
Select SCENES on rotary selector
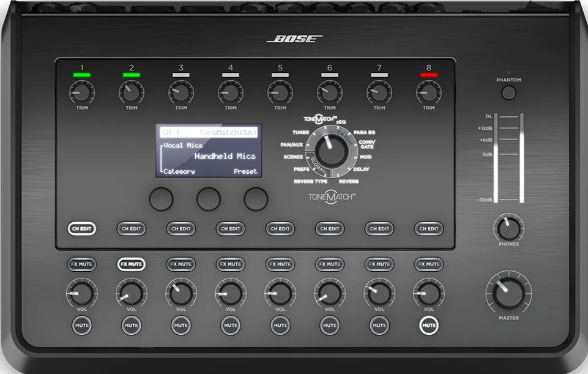pos(293,157)
